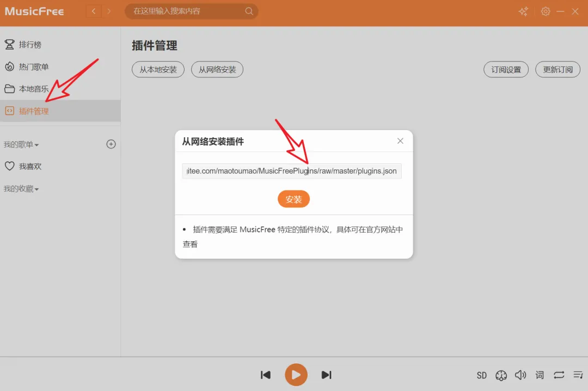
Task: Toggle the repeat mode icon
Action: [559, 375]
